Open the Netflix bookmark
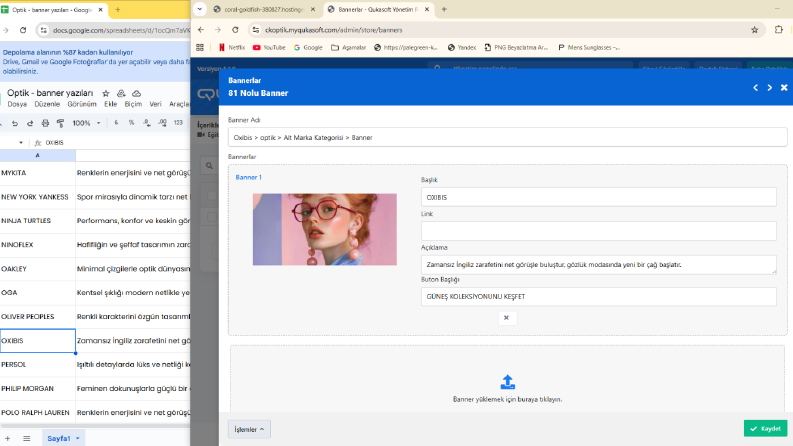The image size is (793, 446). (x=232, y=48)
